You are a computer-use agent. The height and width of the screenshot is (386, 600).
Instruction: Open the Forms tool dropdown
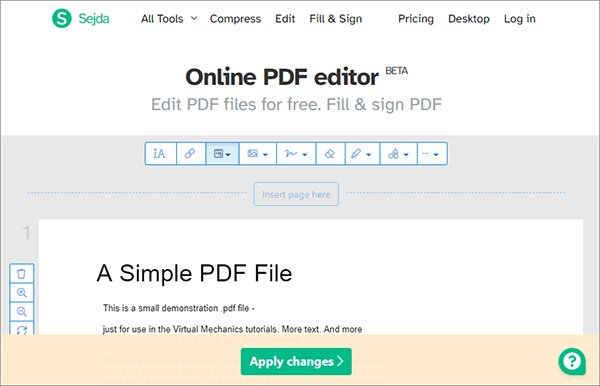point(222,154)
